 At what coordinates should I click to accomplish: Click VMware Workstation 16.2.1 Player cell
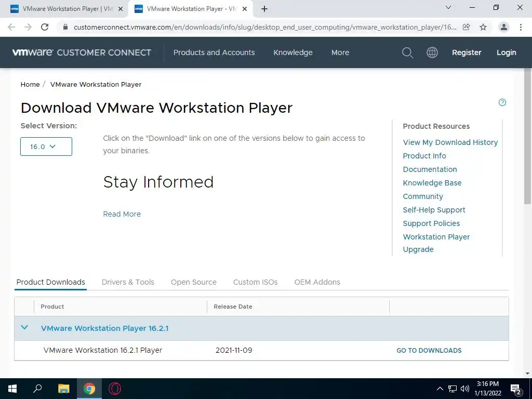pos(103,351)
